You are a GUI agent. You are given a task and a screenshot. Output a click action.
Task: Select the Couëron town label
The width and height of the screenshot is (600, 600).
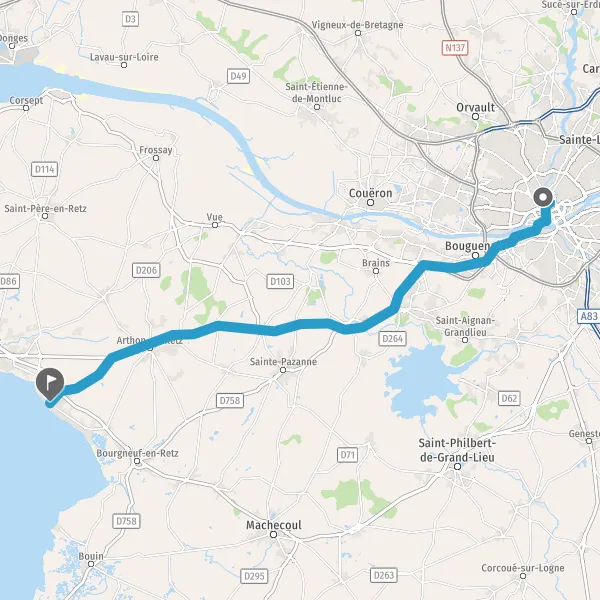pyautogui.click(x=370, y=193)
